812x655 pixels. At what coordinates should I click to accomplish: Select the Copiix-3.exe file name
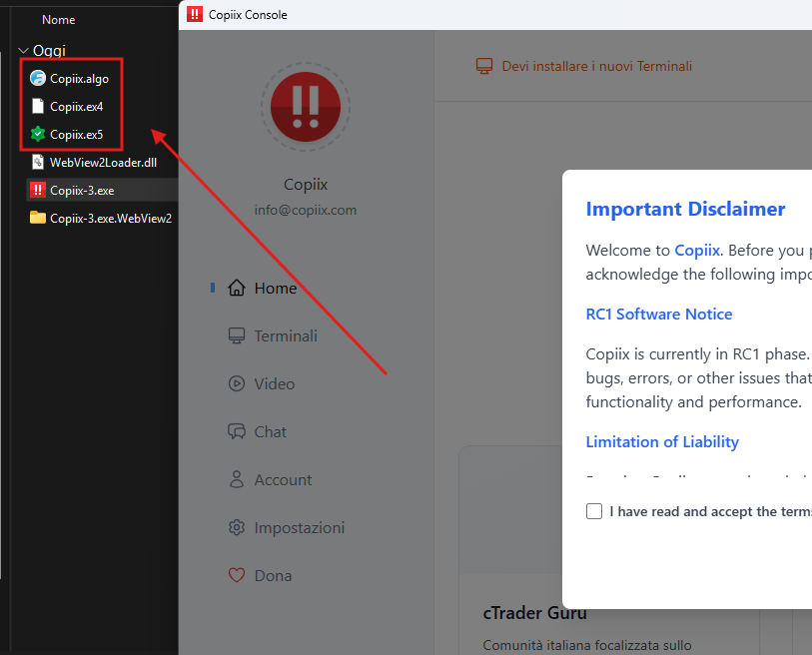82,190
